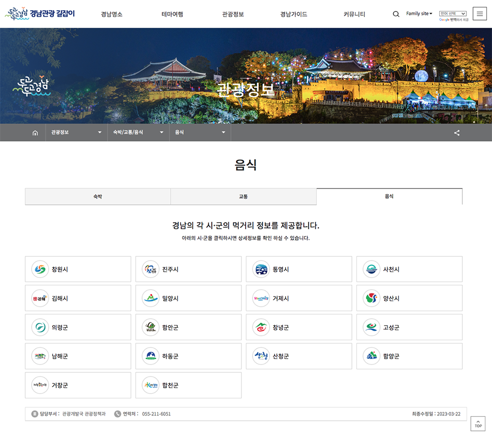Open the 테마여행 menu
Viewport: 492px width, 448px height.
[x=172, y=14]
